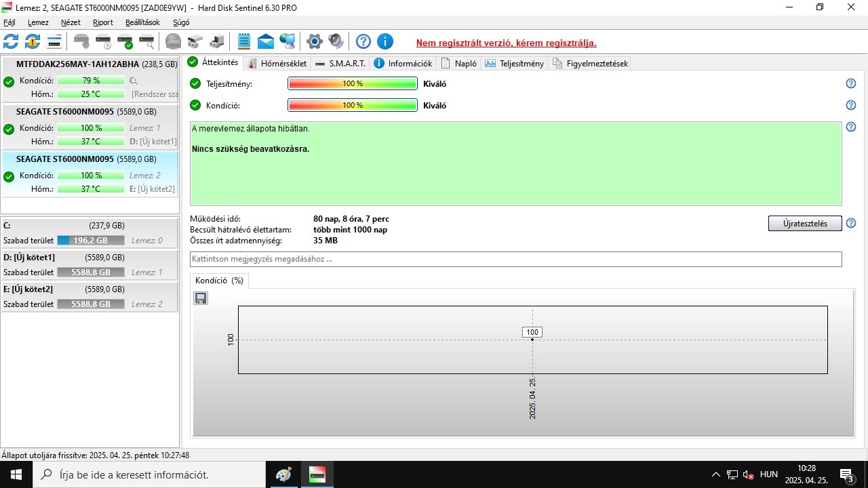Click the speaker sound icon in toolbar

(x=336, y=41)
